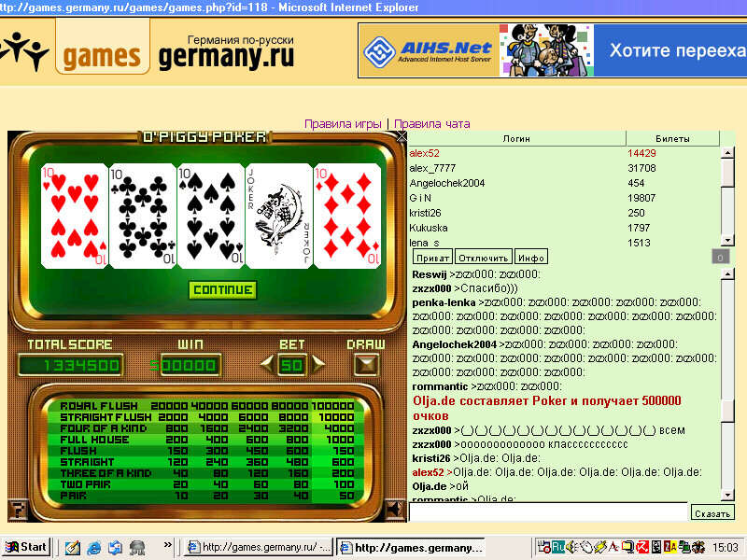Select the ten of hearts card

(74, 217)
